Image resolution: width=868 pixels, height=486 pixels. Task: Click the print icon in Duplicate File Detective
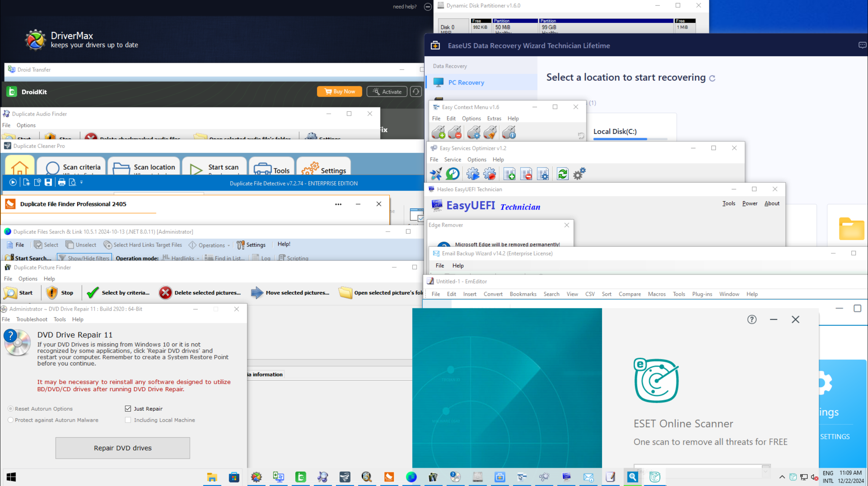[x=62, y=183]
